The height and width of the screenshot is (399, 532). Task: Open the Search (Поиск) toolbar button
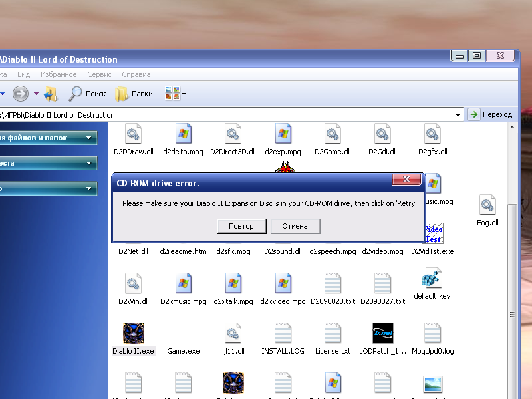click(x=87, y=94)
